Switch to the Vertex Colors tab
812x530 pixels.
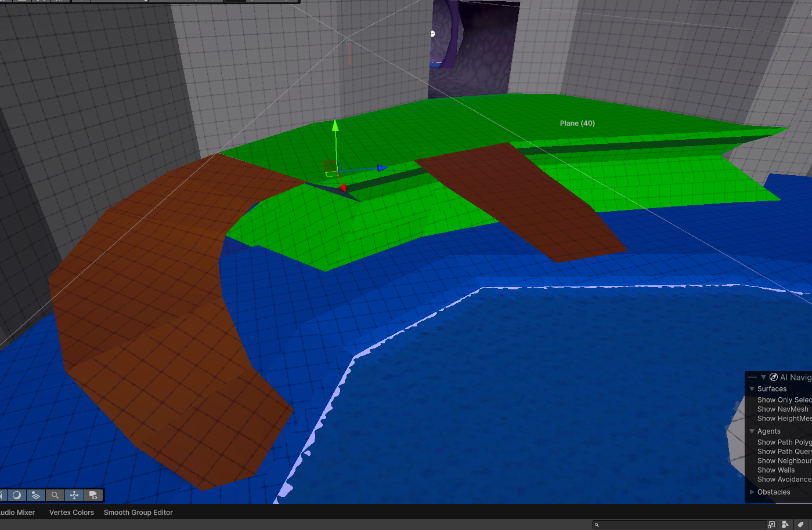pos(71,513)
